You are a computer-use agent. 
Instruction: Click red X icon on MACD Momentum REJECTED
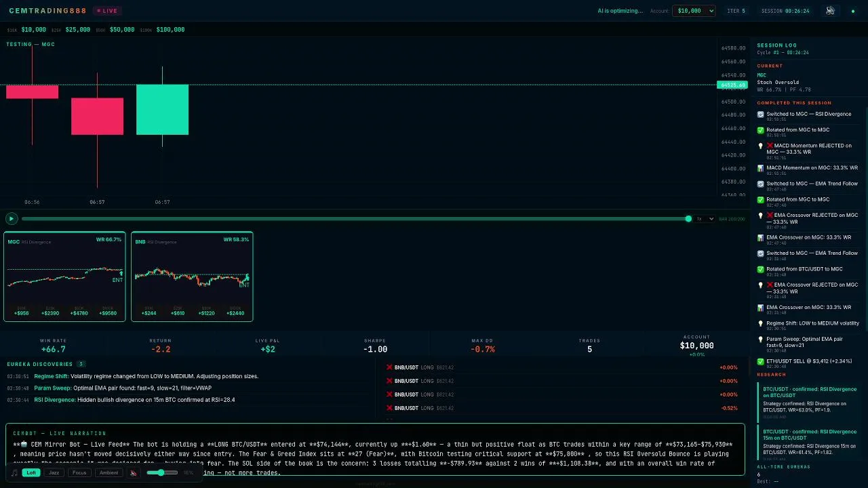[x=770, y=146]
